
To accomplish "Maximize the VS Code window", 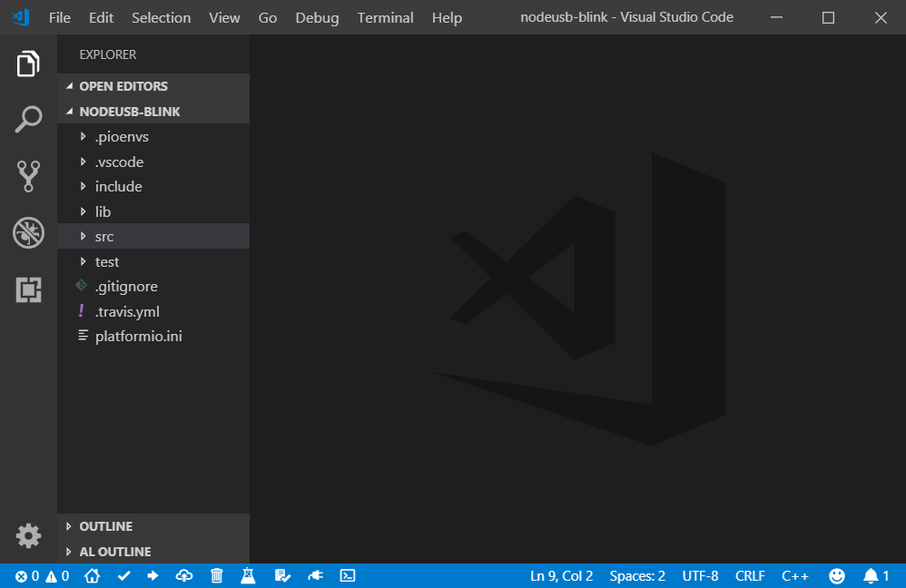I will (x=828, y=17).
